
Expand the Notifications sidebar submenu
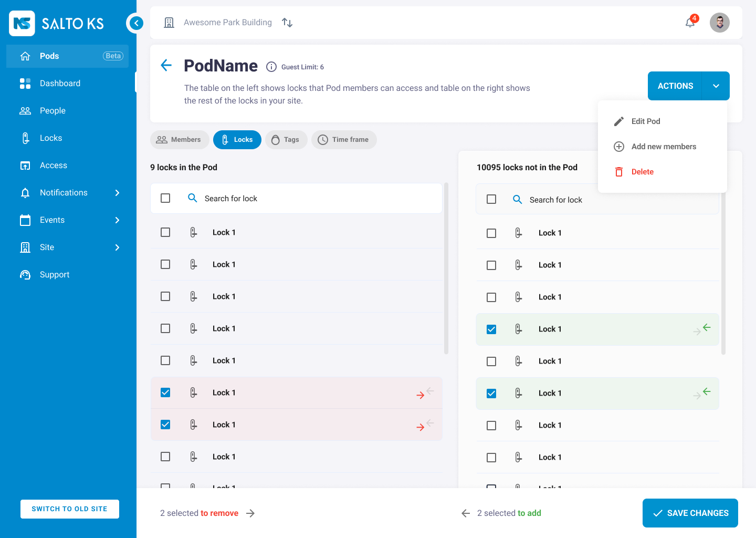coord(117,193)
